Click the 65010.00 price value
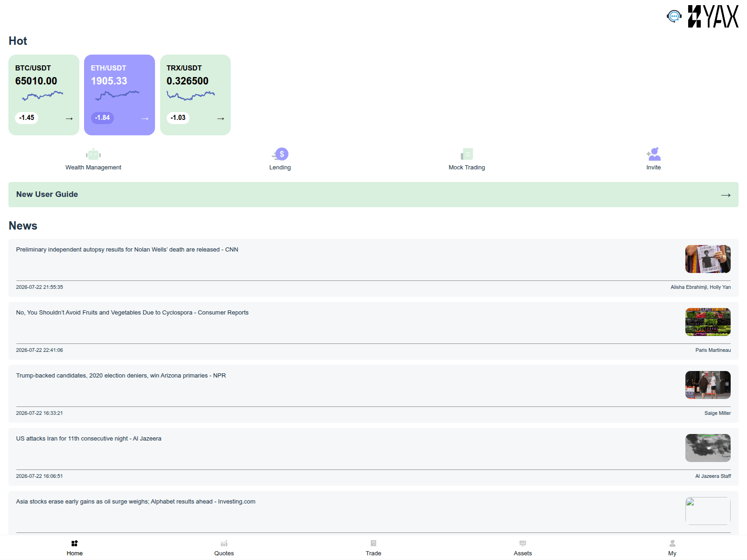This screenshot has width=747, height=560. tap(36, 81)
